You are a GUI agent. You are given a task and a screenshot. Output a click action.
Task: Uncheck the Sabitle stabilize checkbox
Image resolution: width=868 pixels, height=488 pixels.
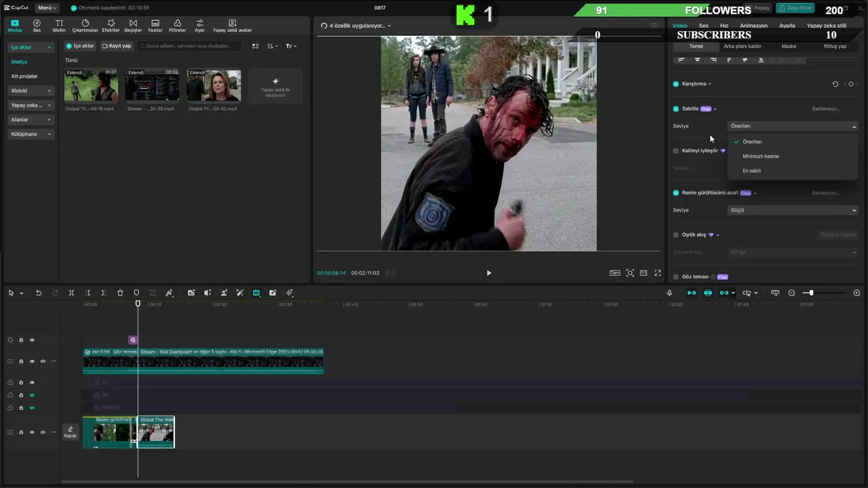[x=675, y=108]
